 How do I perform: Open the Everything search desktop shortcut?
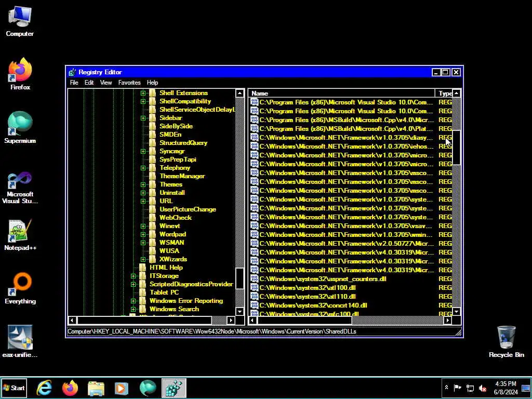[20, 288]
